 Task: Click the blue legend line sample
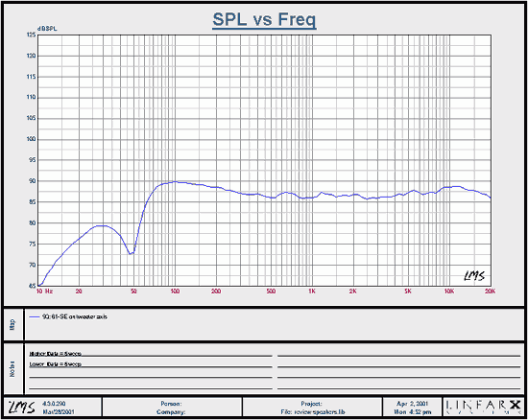click(35, 316)
